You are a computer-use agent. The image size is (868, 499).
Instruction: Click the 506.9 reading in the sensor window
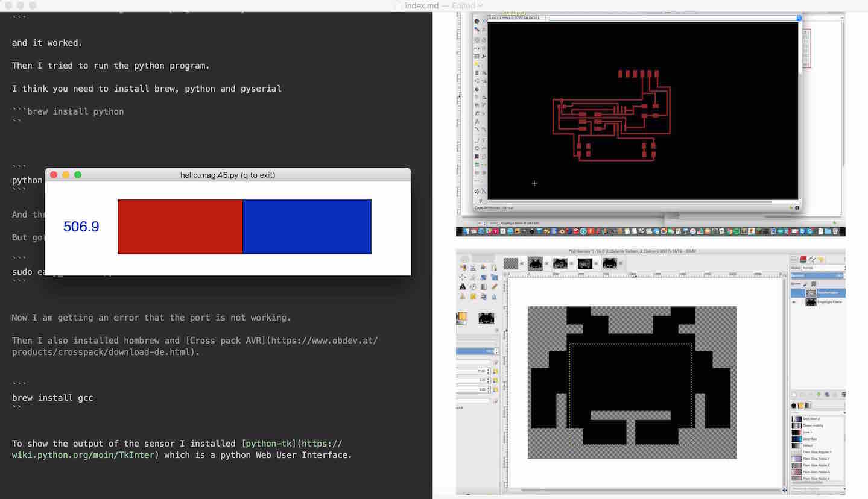click(x=81, y=227)
